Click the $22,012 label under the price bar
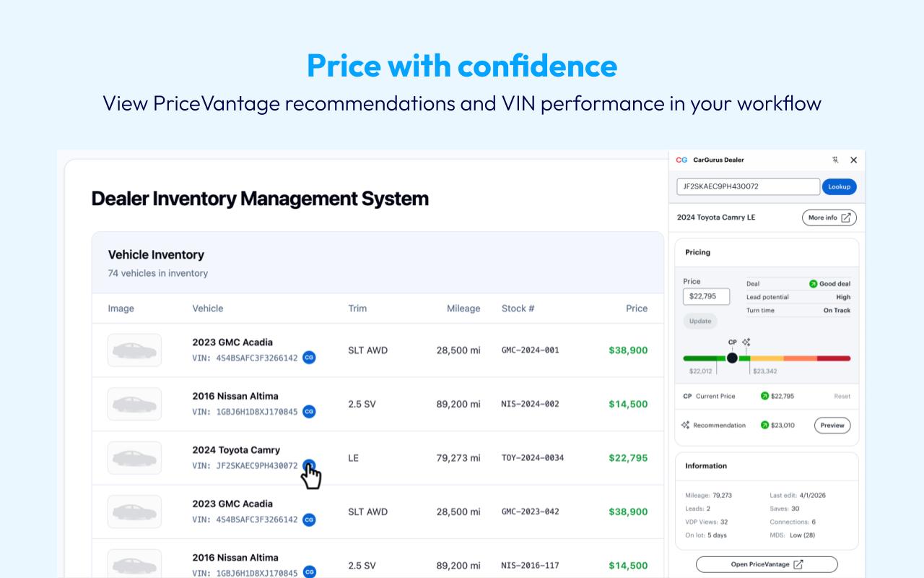Image resolution: width=924 pixels, height=578 pixels. tap(701, 371)
